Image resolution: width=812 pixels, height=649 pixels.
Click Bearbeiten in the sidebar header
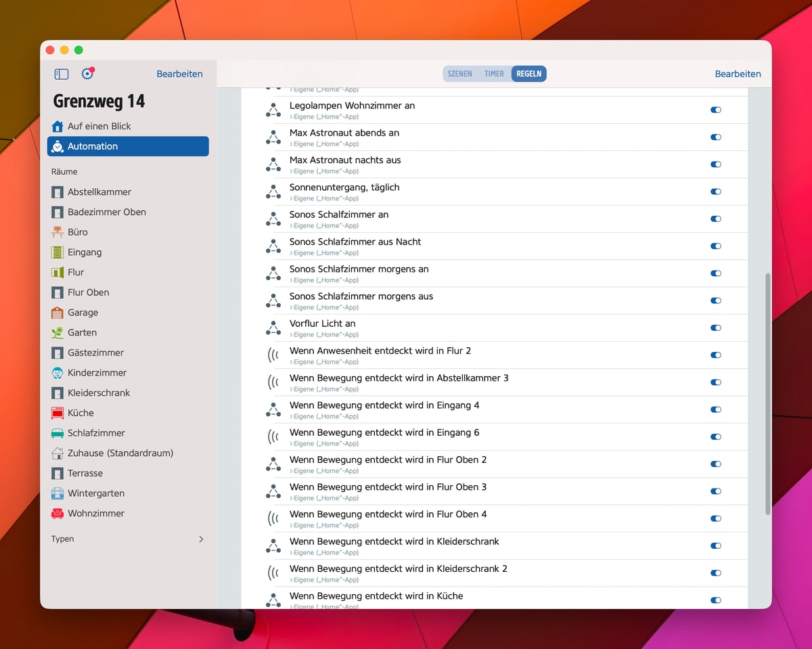point(179,74)
